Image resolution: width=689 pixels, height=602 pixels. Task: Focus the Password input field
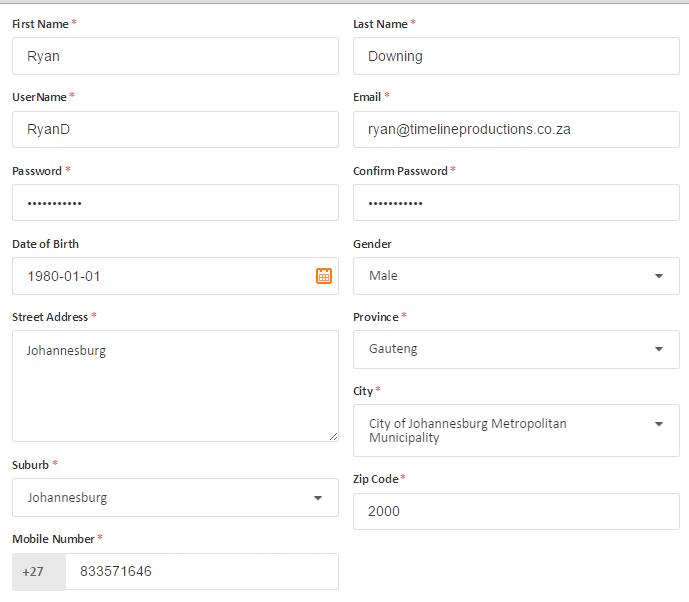pos(175,203)
